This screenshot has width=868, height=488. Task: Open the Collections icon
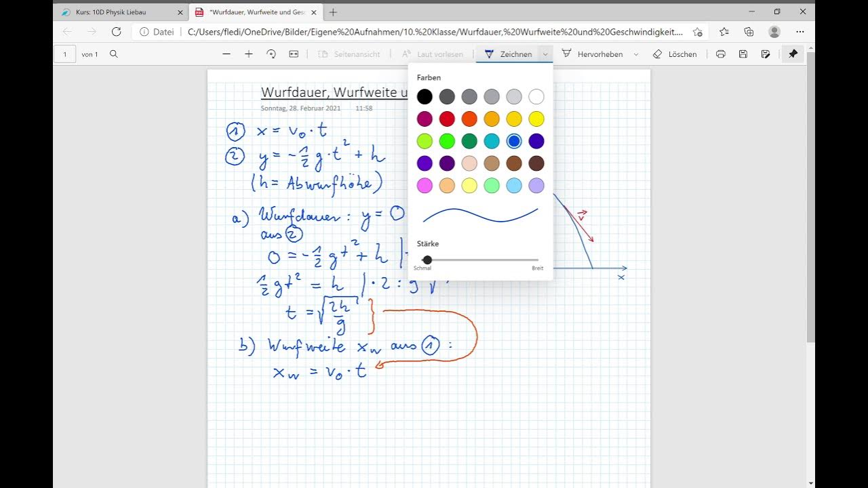[x=749, y=32]
